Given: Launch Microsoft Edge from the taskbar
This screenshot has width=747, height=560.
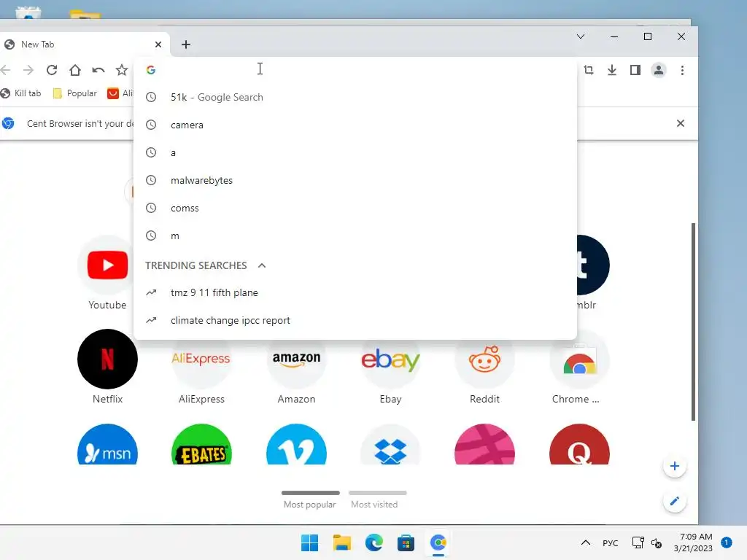Looking at the screenshot, I should [374, 542].
